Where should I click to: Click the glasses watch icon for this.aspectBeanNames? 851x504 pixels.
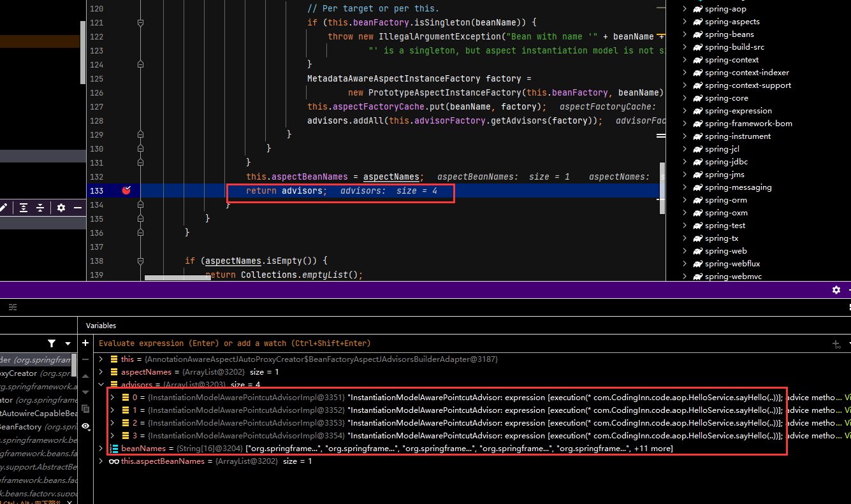114,461
